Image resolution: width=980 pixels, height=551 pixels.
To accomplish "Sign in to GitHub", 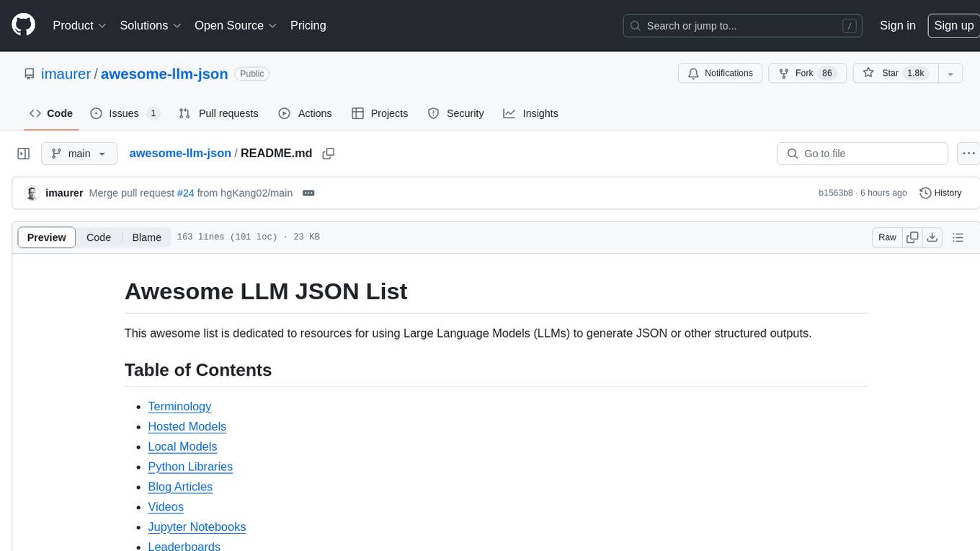I will point(897,25).
